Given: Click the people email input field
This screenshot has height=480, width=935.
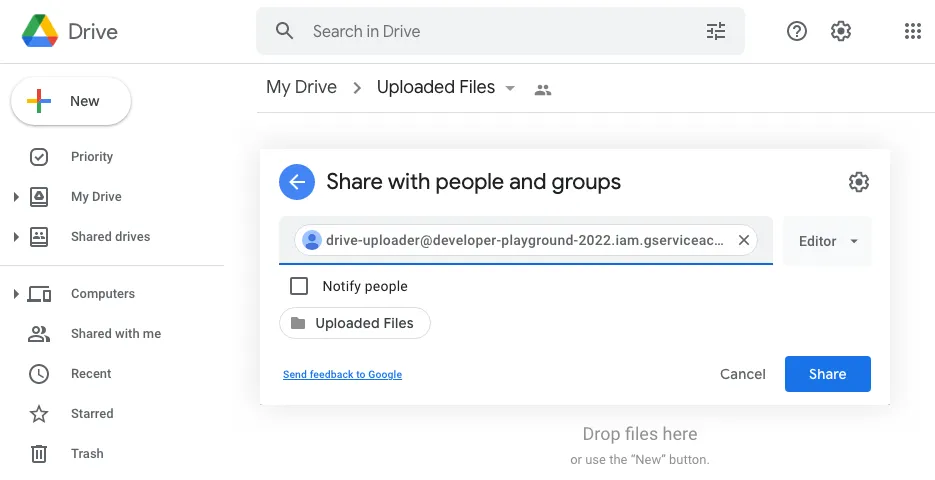Looking at the screenshot, I should (526, 240).
